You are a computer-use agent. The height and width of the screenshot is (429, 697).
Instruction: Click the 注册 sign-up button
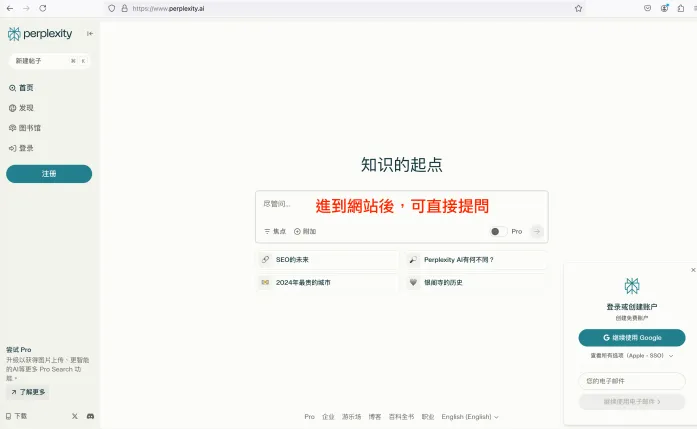tap(49, 174)
